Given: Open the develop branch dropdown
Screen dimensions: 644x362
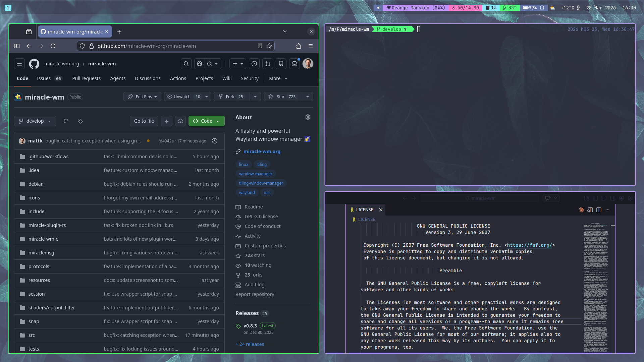Looking at the screenshot, I should click(35, 121).
